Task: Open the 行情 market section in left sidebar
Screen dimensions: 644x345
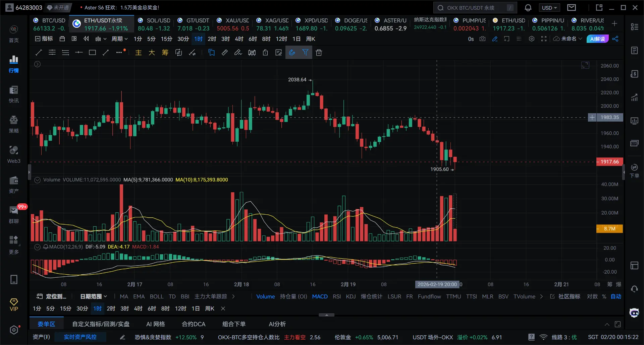Action: coord(14,64)
